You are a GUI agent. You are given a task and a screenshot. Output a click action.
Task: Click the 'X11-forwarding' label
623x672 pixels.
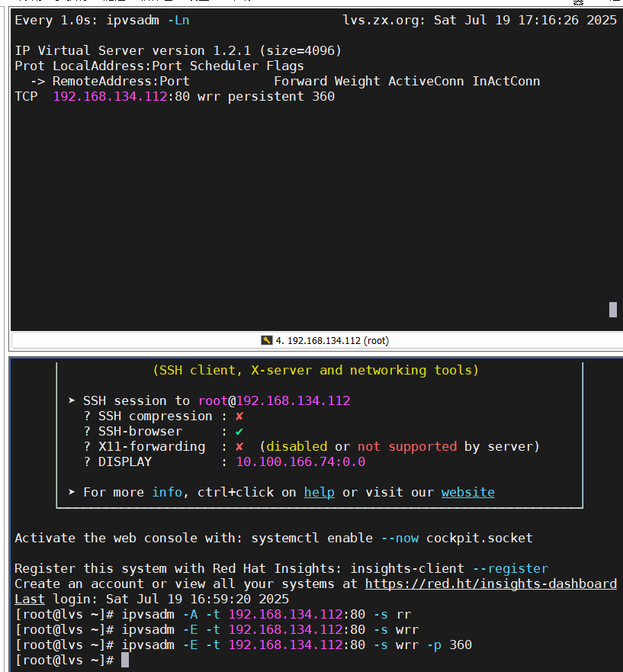[152, 446]
